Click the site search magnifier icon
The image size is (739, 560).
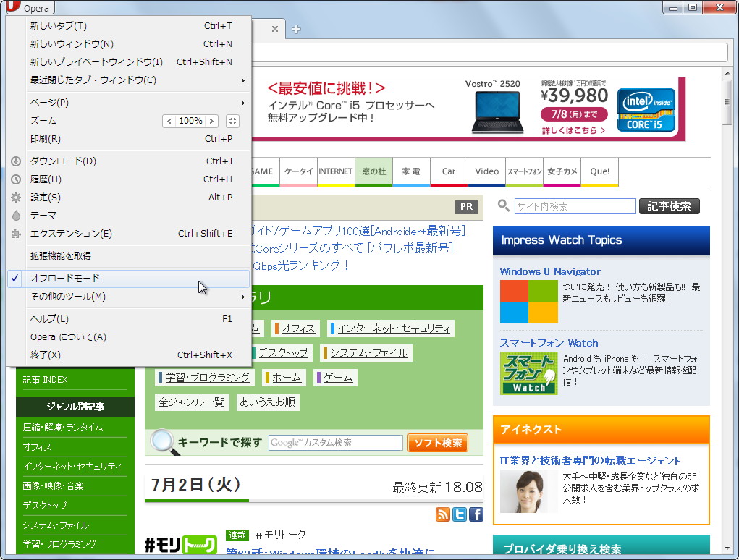503,205
